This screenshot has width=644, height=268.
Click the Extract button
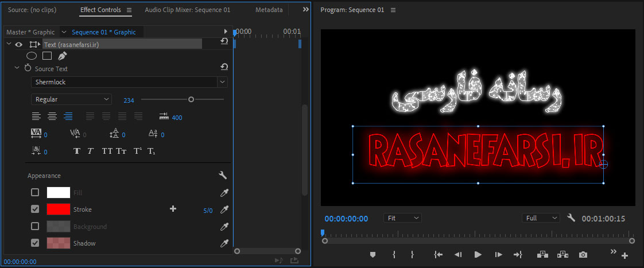click(x=562, y=254)
